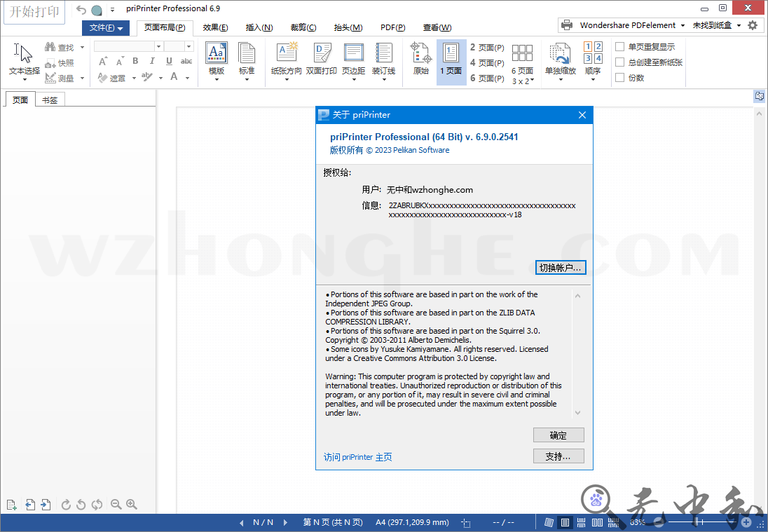The image size is (768, 532).
Task: Click the 装订线 binding gutter icon
Action: point(383,59)
